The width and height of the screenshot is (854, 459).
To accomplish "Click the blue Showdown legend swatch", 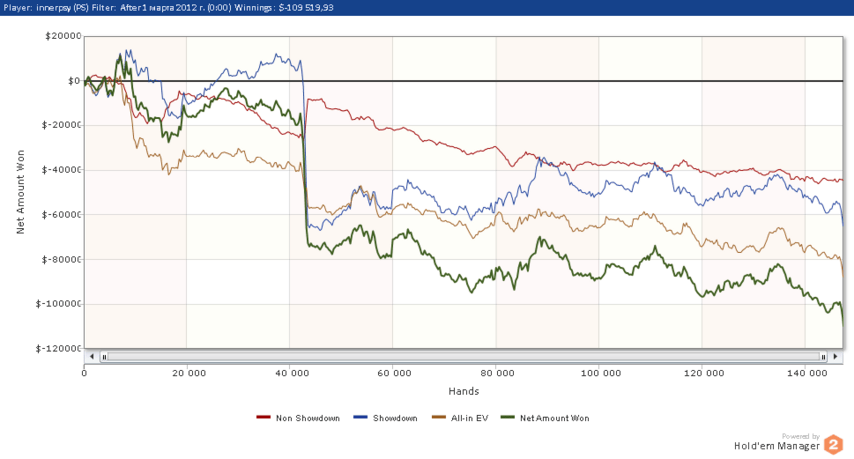I will tap(361, 417).
